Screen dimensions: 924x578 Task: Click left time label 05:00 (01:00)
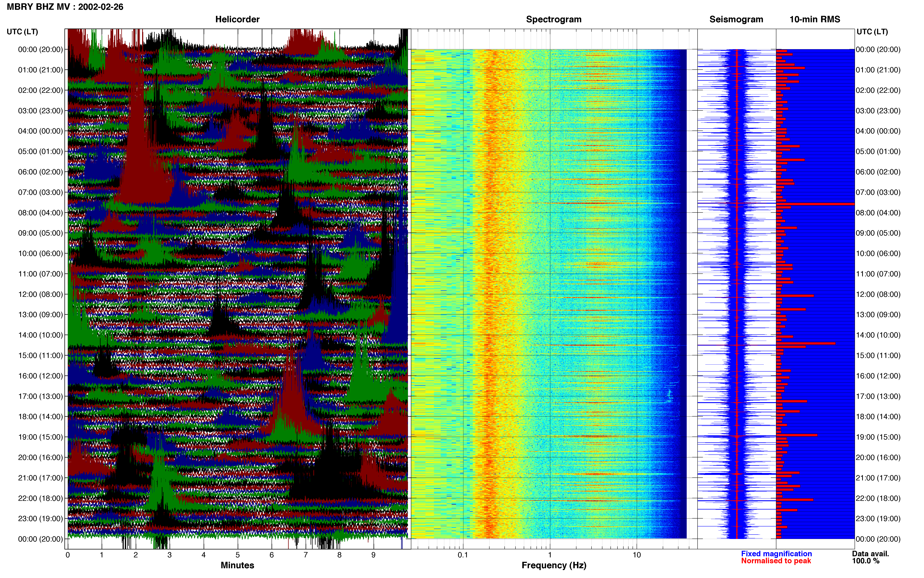[41, 151]
